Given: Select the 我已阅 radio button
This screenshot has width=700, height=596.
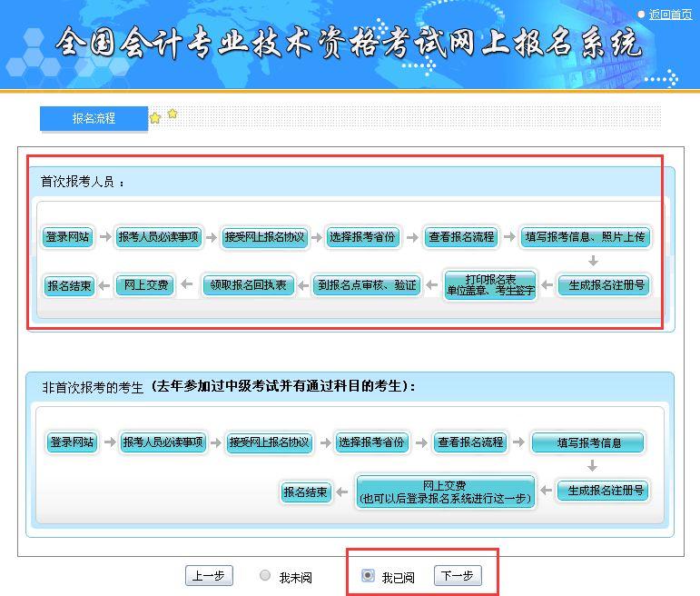Looking at the screenshot, I should click(368, 575).
